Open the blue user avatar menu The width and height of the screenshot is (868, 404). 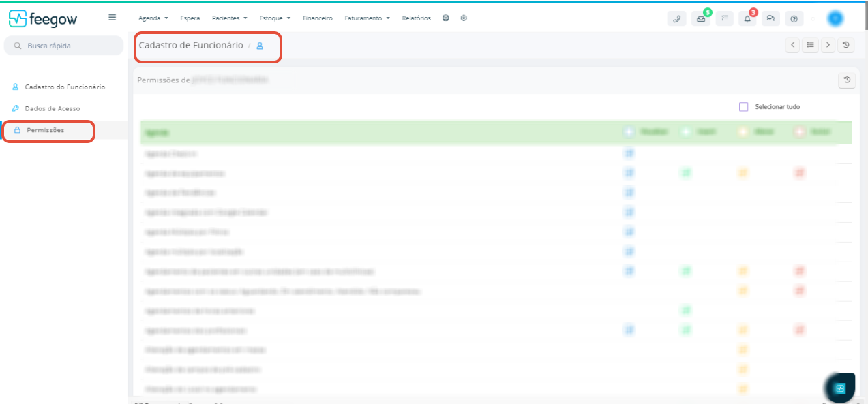[x=835, y=18]
